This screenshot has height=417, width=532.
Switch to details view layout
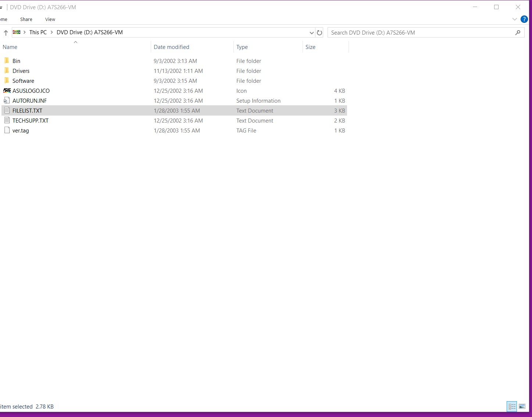[x=512, y=406]
